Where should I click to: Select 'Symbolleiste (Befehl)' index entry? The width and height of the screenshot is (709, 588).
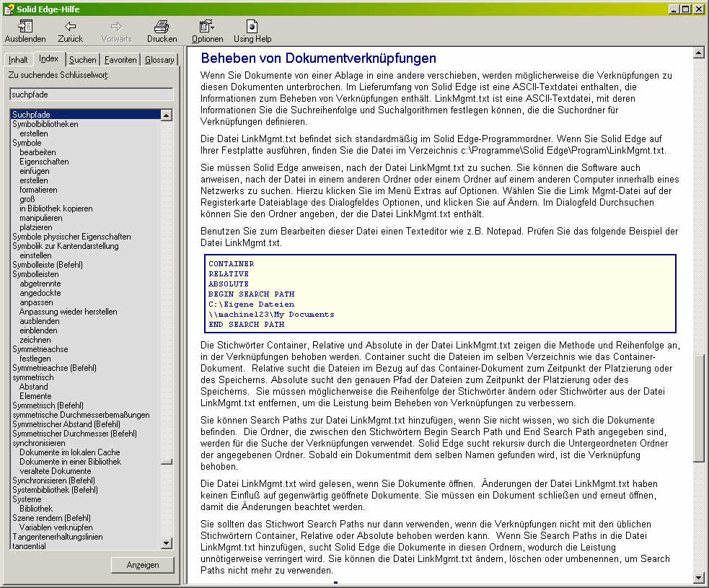click(x=48, y=265)
